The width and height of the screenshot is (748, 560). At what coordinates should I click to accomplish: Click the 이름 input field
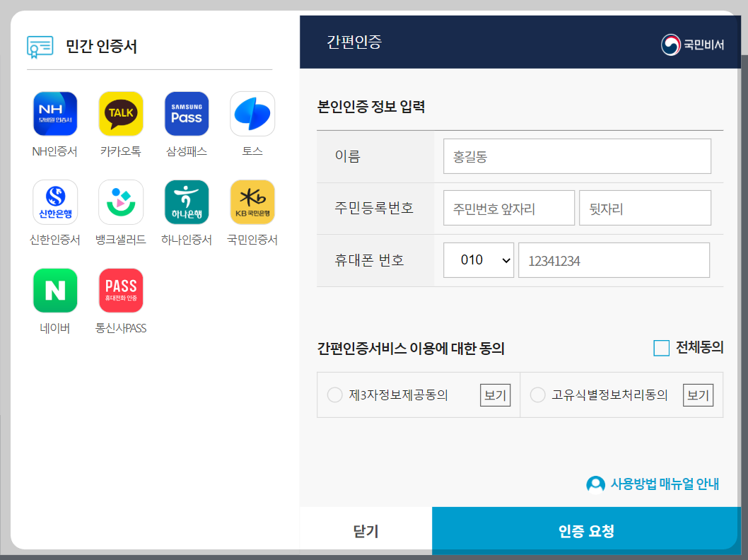tap(577, 156)
